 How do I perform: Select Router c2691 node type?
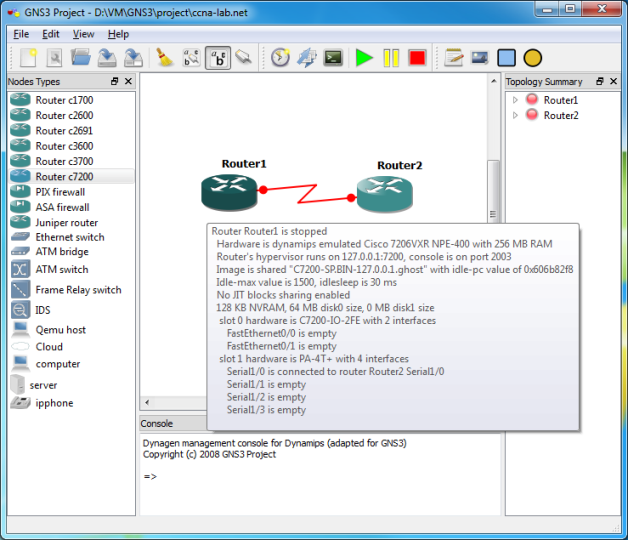71,131
